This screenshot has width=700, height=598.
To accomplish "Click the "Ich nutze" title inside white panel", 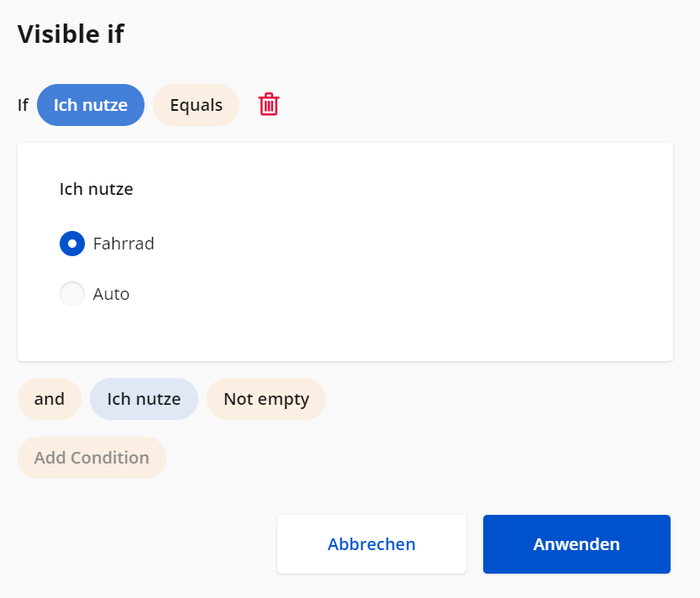I will click(96, 189).
